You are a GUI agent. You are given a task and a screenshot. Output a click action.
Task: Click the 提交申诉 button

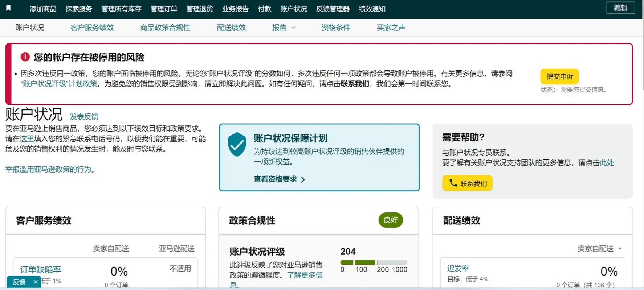559,76
